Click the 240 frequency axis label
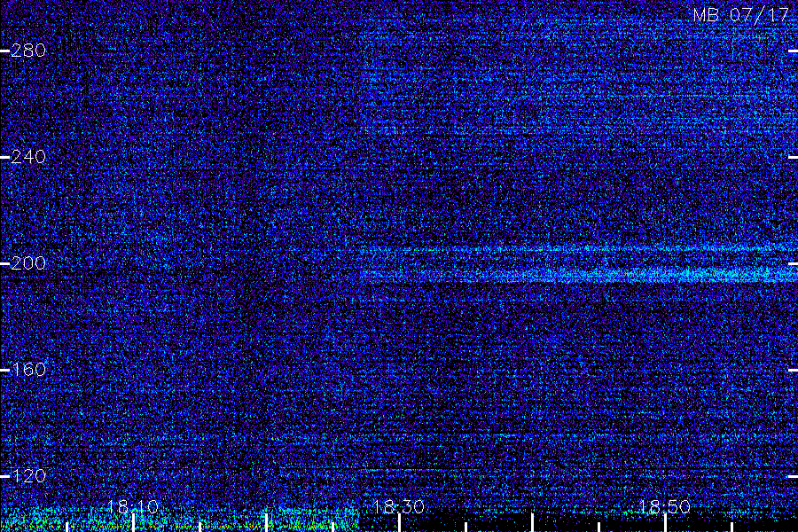 click(28, 157)
